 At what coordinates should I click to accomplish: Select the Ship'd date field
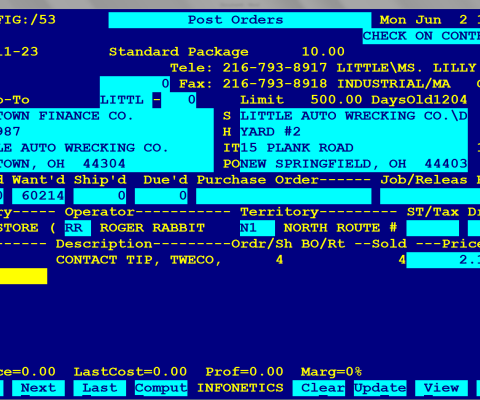point(100,196)
